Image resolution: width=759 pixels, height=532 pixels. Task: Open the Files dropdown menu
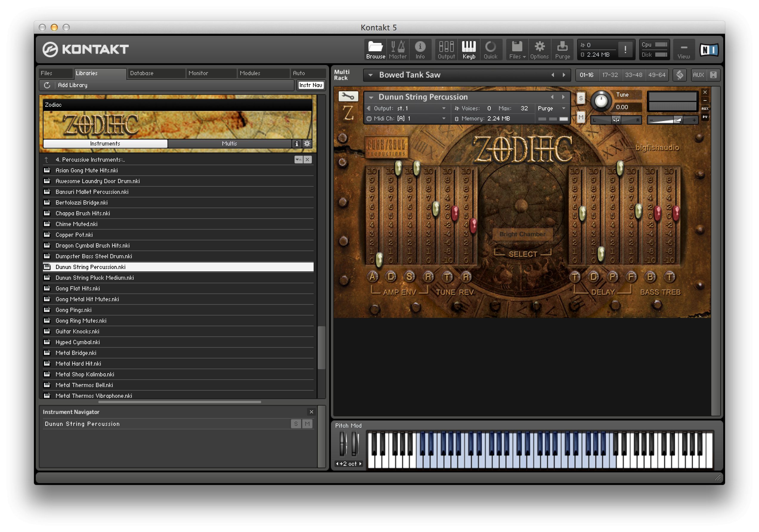[x=517, y=50]
